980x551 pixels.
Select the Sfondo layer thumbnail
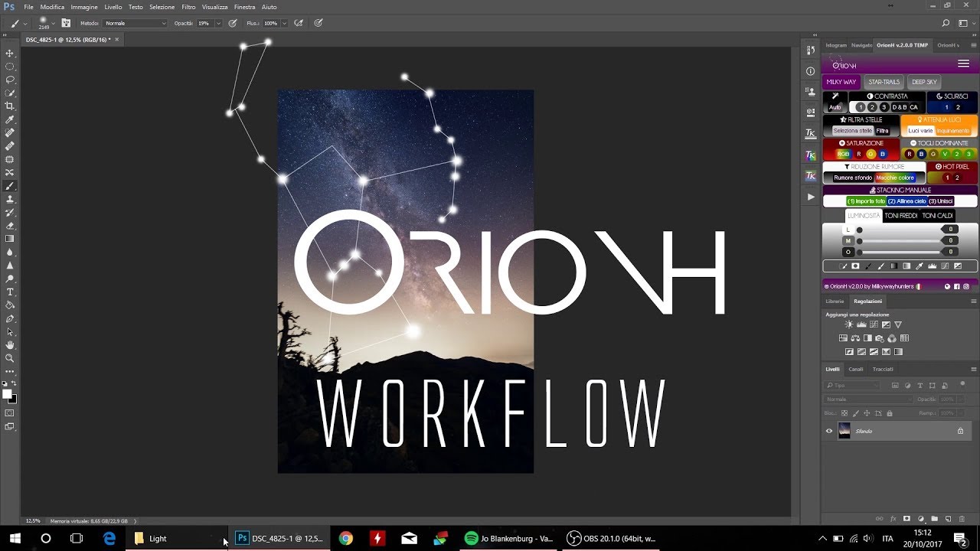pyautogui.click(x=844, y=431)
